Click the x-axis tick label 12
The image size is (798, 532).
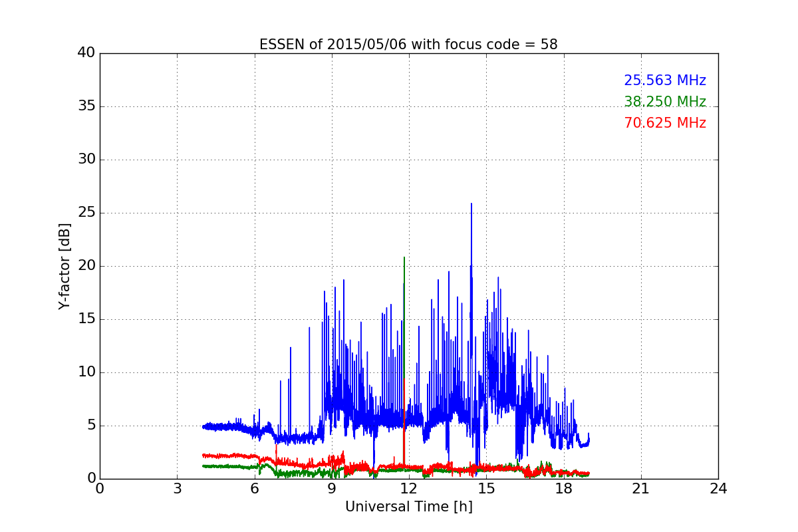409,489
